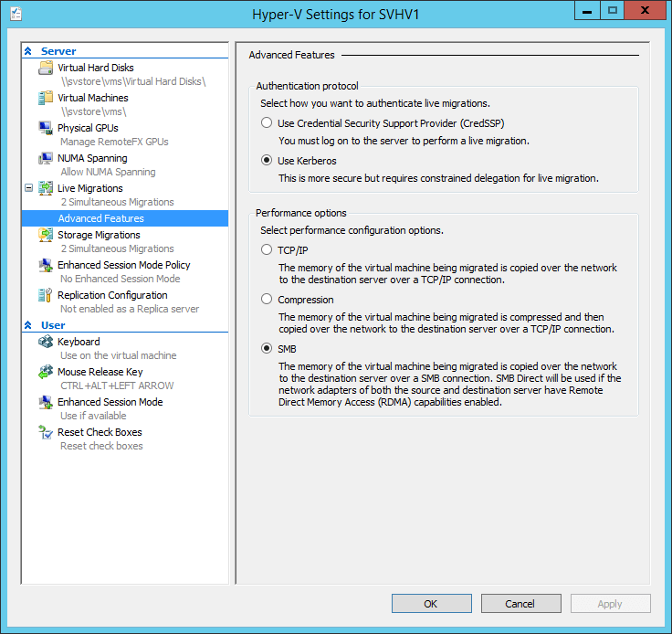672x634 pixels.
Task: Click the Use if available subtitle
Action: [x=93, y=416]
